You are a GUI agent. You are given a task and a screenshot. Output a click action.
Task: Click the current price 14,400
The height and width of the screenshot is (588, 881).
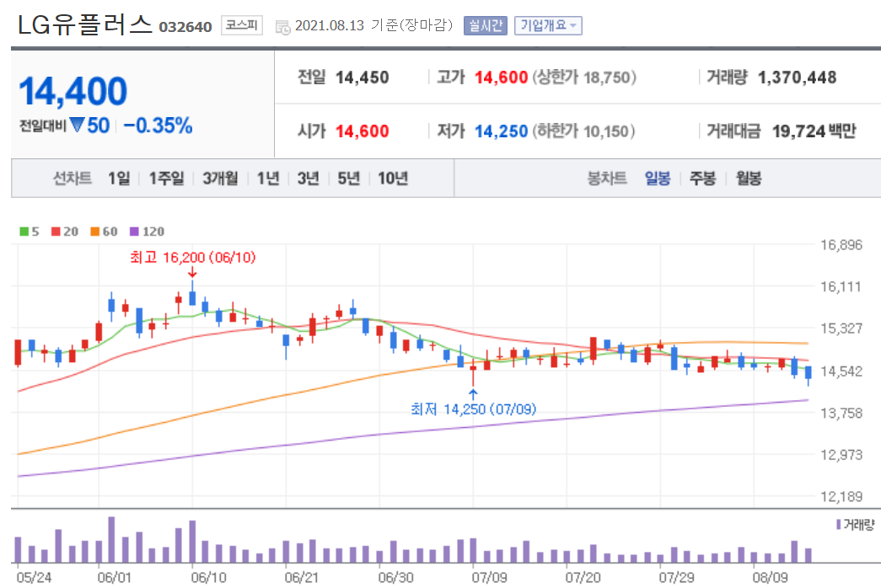click(x=73, y=92)
